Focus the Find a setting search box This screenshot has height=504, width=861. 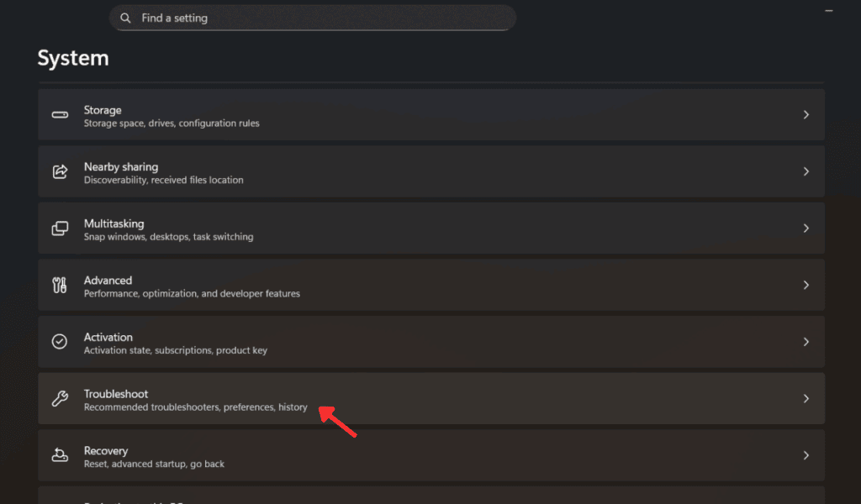(x=313, y=18)
